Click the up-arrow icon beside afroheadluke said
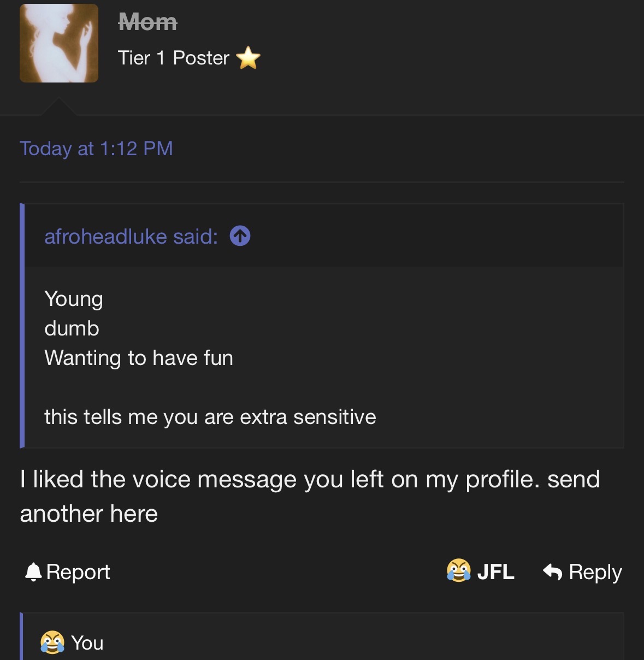This screenshot has height=660, width=644. [240, 236]
